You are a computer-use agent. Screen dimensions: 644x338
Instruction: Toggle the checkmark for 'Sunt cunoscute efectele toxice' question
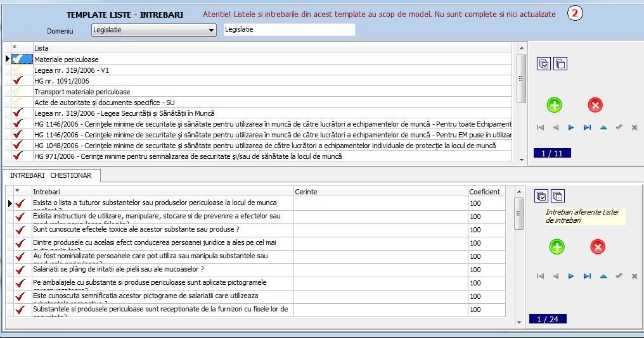[x=20, y=230]
